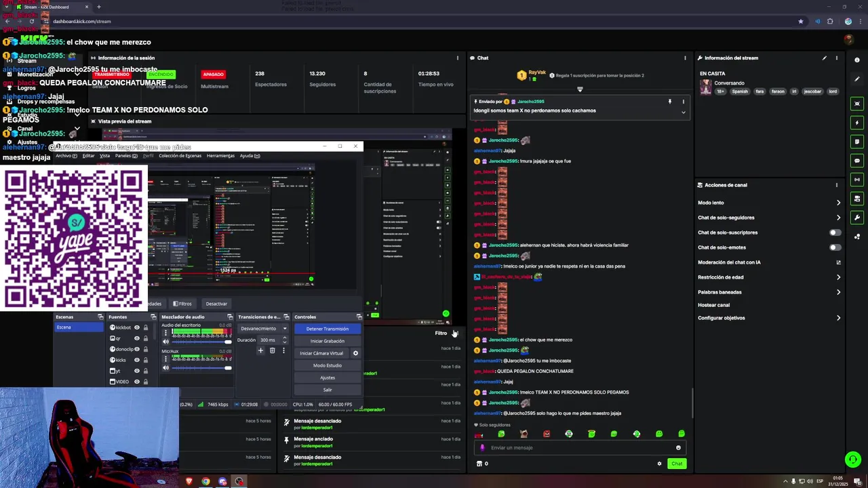868x488 pixels.
Task: Open notification center in the system tray
Action: coord(857,481)
